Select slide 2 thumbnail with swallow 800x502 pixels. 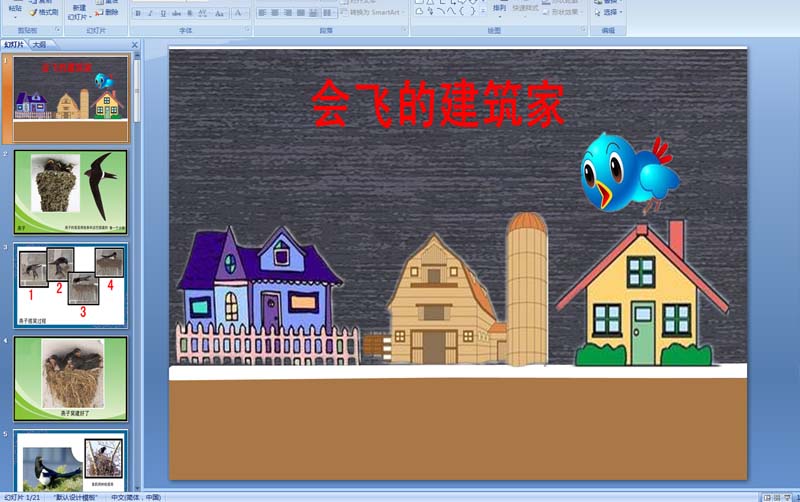pos(70,192)
